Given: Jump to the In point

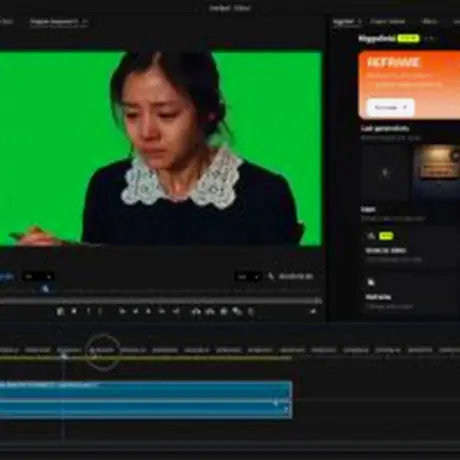Looking at the screenshot, I should (122, 312).
